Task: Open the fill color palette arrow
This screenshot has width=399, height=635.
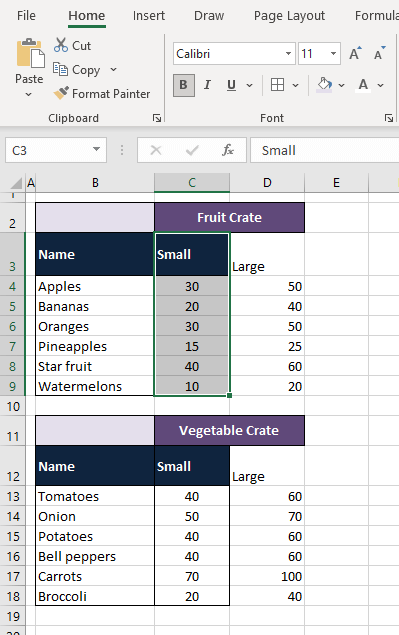Action: tap(341, 85)
